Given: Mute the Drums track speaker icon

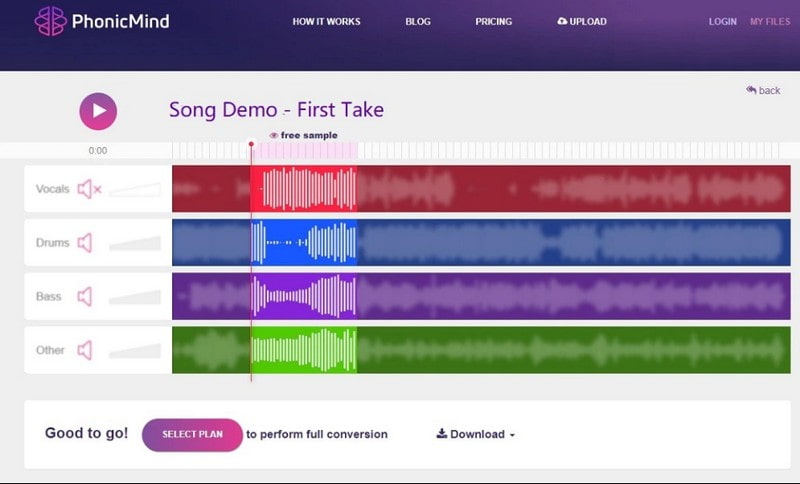Looking at the screenshot, I should click(85, 243).
